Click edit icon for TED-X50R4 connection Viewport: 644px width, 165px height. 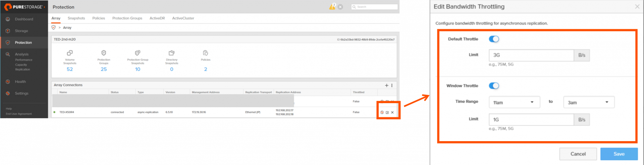point(387,113)
